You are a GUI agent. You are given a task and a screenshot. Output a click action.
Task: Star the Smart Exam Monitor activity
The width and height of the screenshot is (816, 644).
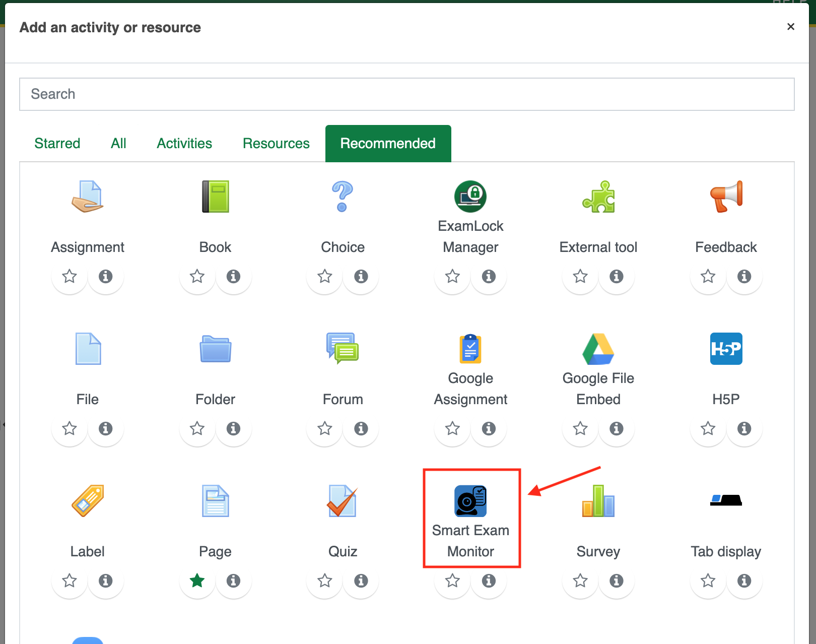(x=452, y=581)
